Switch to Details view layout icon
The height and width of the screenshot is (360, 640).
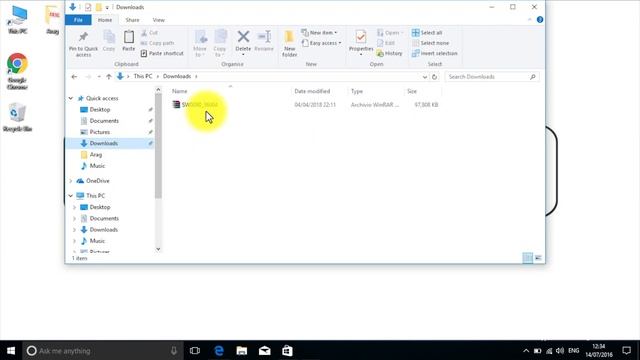527,258
